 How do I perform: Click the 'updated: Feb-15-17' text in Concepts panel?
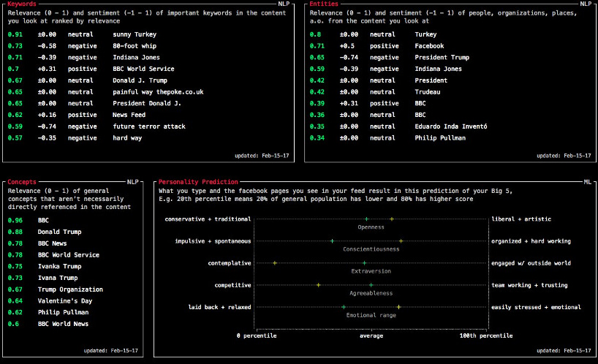[x=111, y=351]
